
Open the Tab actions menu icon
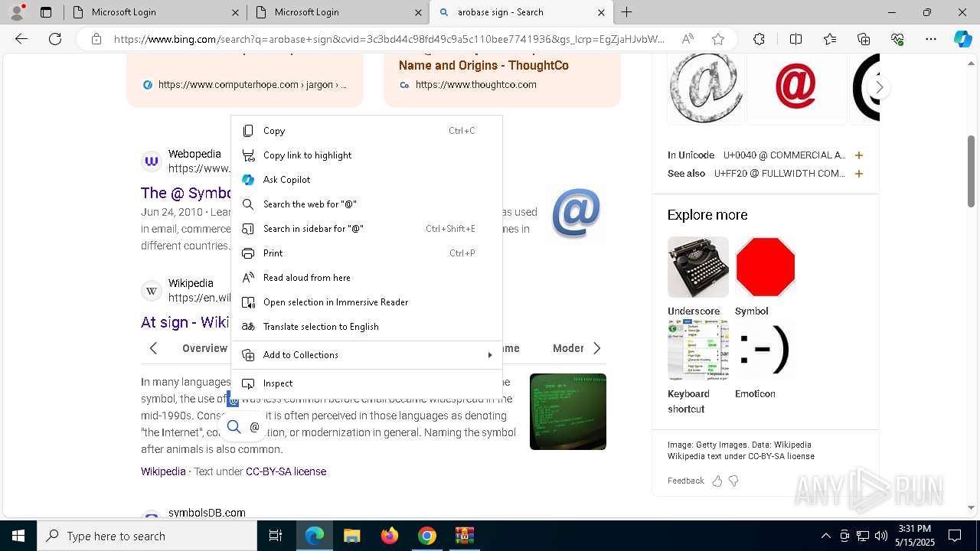pyautogui.click(x=46, y=12)
